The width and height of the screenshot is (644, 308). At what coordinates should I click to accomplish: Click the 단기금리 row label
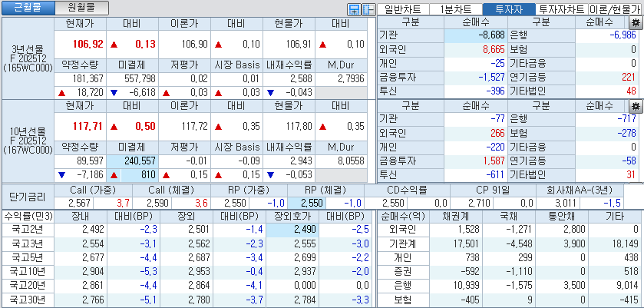28,196
